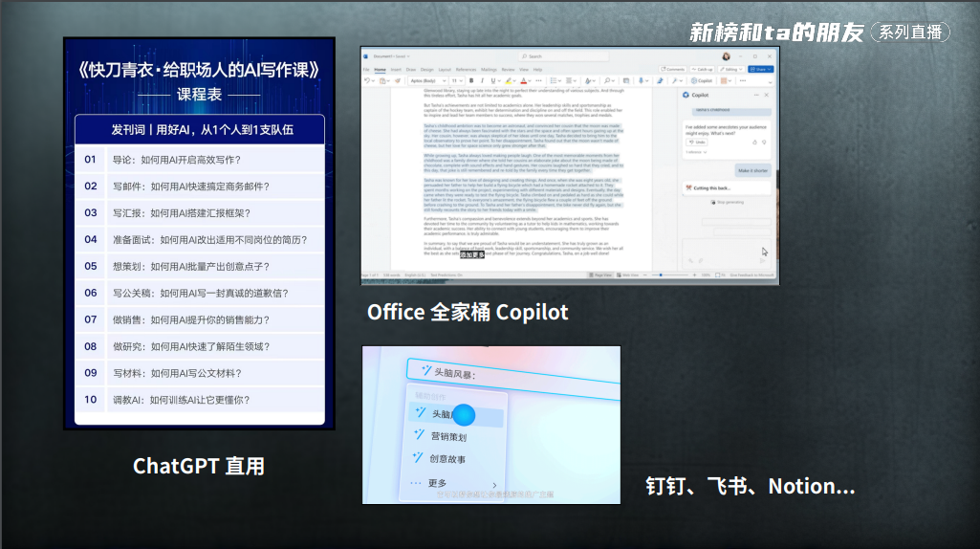Open the font name dropdown Aptos (Body)
980x549 pixels.
428,80
